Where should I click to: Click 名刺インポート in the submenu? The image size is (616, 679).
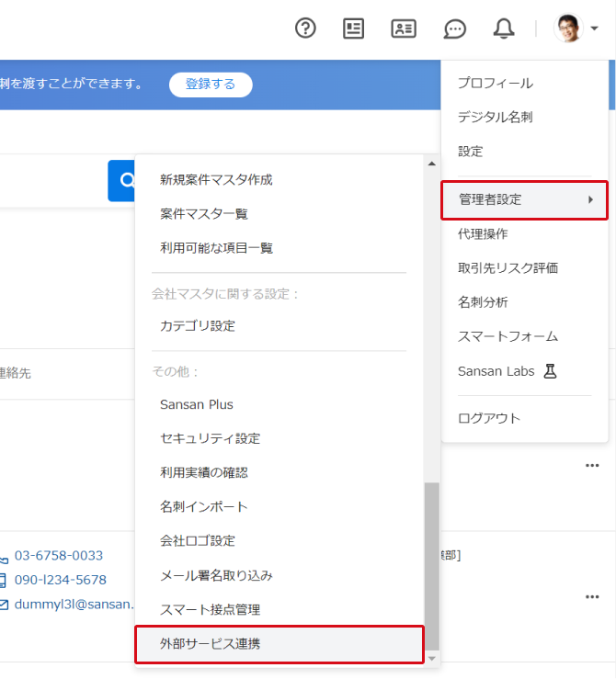(204, 506)
